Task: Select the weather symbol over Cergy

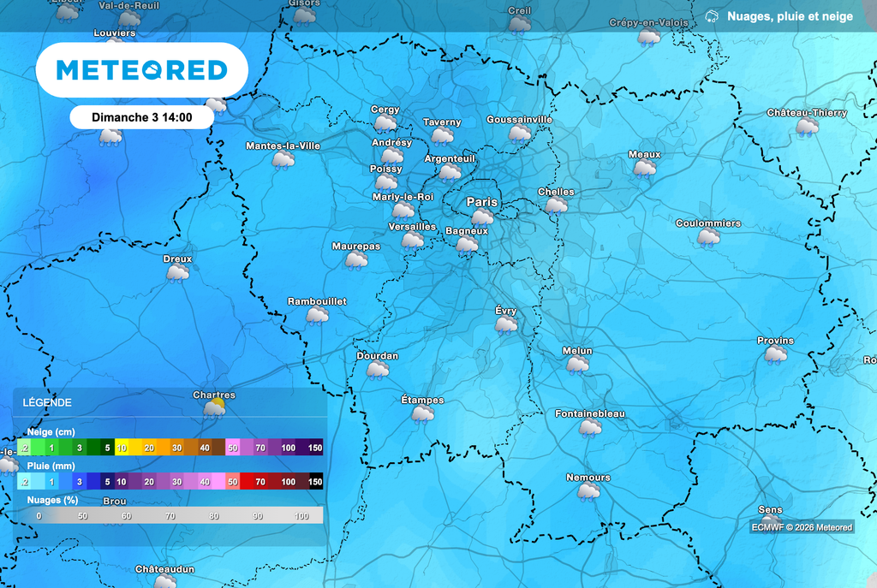Action: pyautogui.click(x=384, y=122)
